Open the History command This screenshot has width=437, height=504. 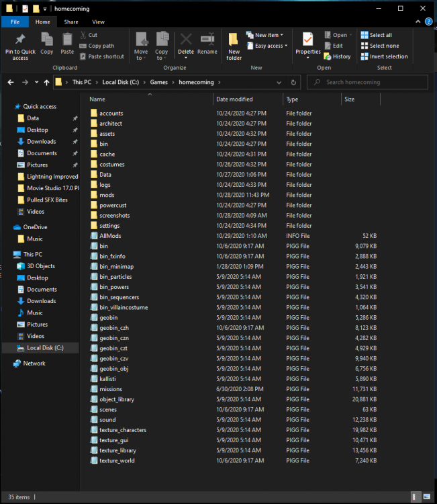click(338, 56)
